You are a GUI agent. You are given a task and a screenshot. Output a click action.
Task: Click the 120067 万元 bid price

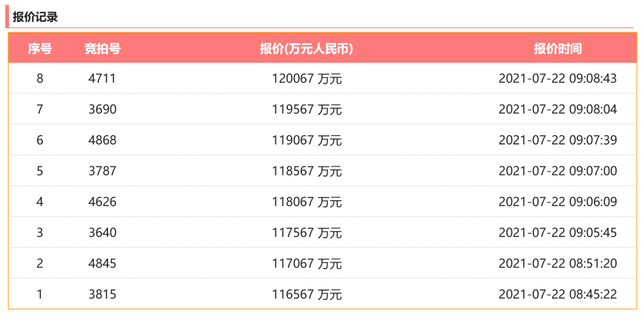coord(306,78)
